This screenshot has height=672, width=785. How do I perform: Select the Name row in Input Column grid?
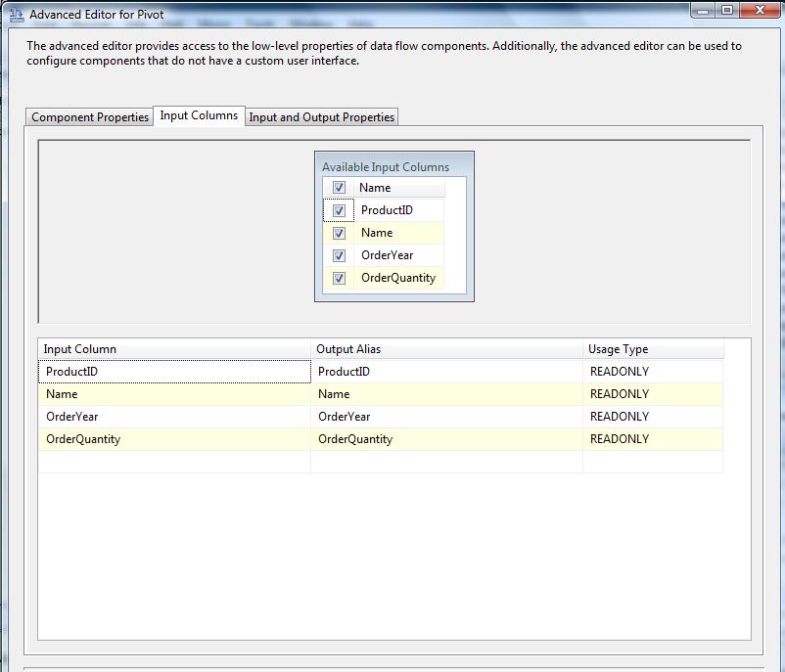pos(173,394)
